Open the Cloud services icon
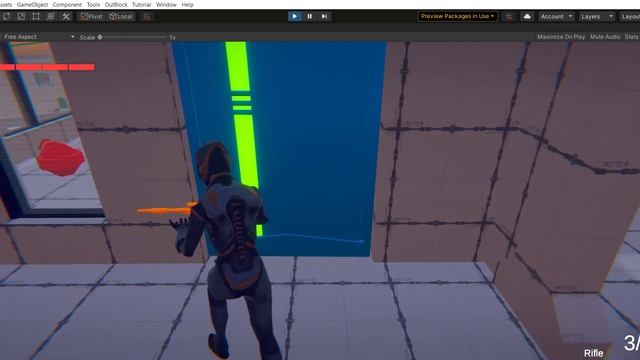Screen dimensions: 640x360 coord(527,16)
